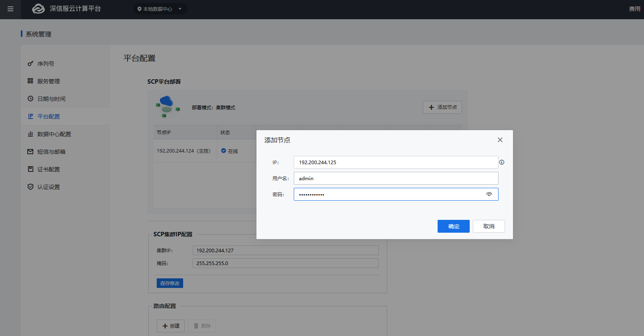
Task: Click the 路由配置 section heading
Action: (165, 306)
